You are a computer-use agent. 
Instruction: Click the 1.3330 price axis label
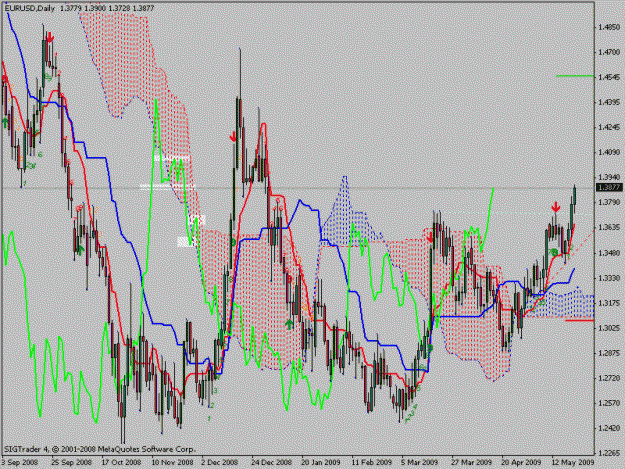pyautogui.click(x=609, y=278)
